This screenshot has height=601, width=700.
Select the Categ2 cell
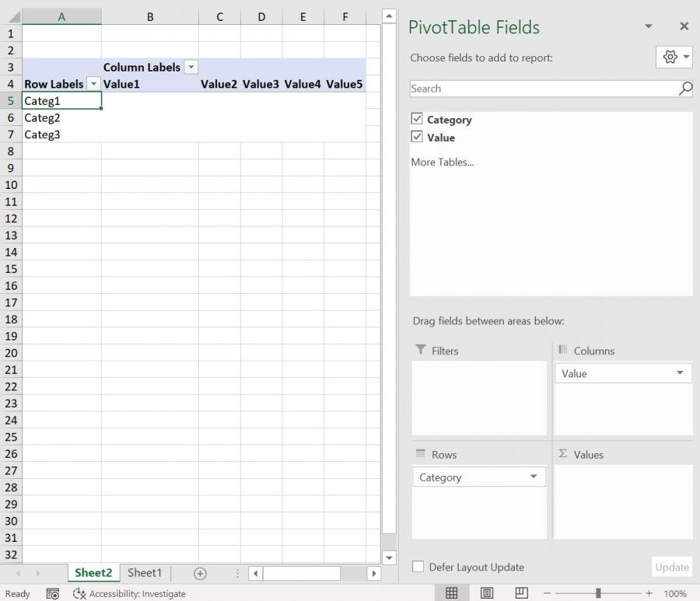click(x=61, y=118)
